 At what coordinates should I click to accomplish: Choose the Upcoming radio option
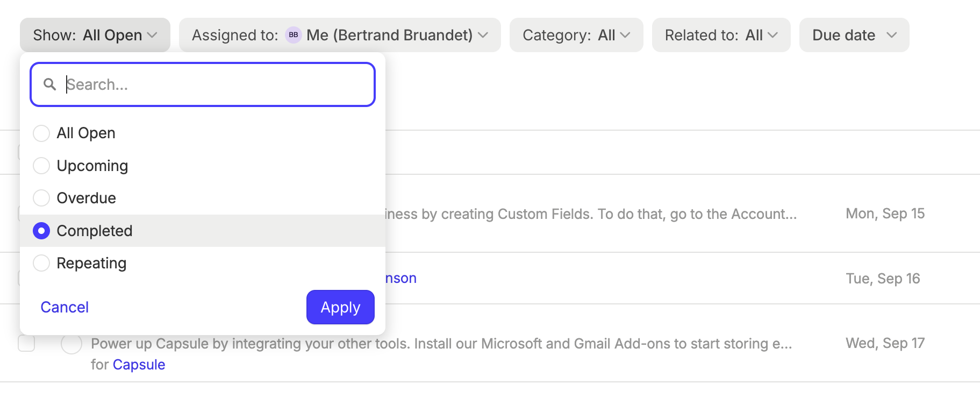coord(41,166)
